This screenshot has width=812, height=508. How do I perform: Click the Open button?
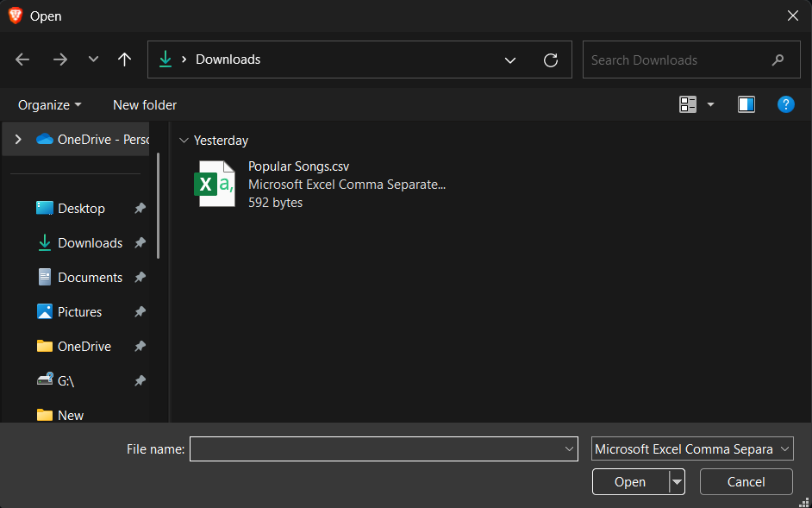tap(630, 482)
